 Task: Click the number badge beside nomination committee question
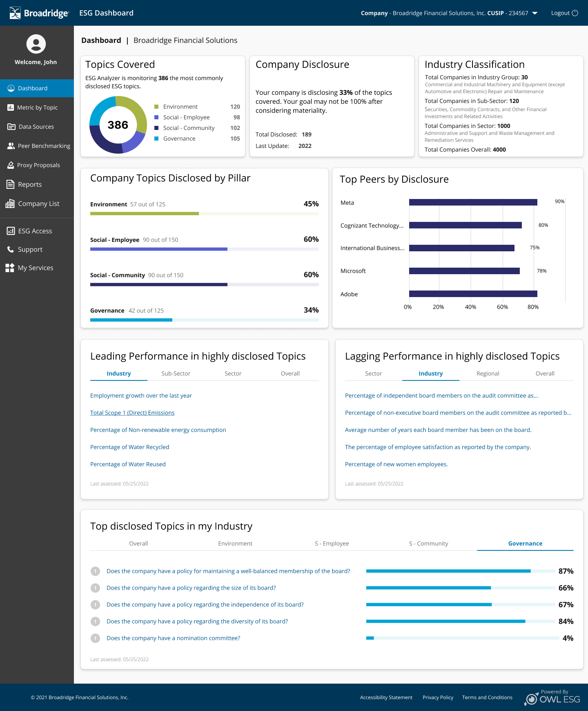95,638
